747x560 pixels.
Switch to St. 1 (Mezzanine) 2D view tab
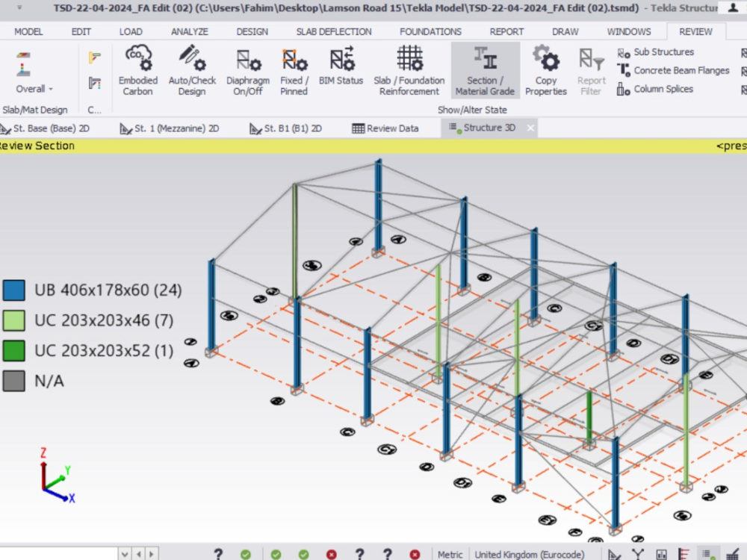coord(170,128)
